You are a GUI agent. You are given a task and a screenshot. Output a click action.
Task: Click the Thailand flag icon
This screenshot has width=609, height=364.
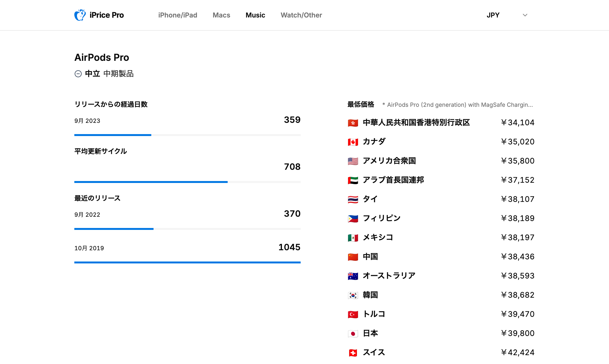[x=353, y=199]
